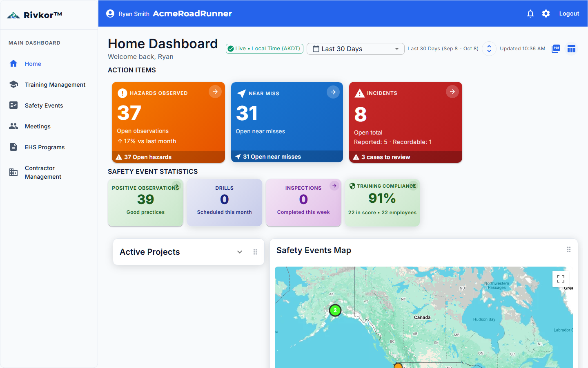Viewport: 588px width, 368px height.
Task: Open Contractor Management in sidebar
Action: click(49, 172)
